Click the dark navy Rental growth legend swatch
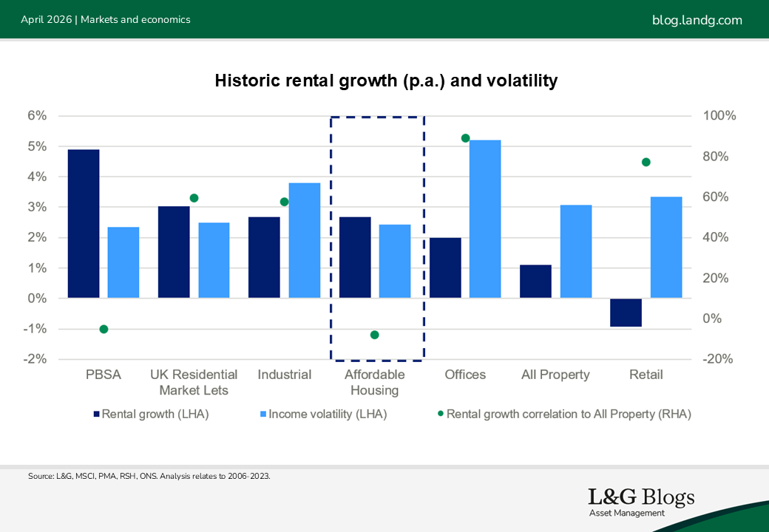Screen dimensions: 769x532 tap(95, 415)
